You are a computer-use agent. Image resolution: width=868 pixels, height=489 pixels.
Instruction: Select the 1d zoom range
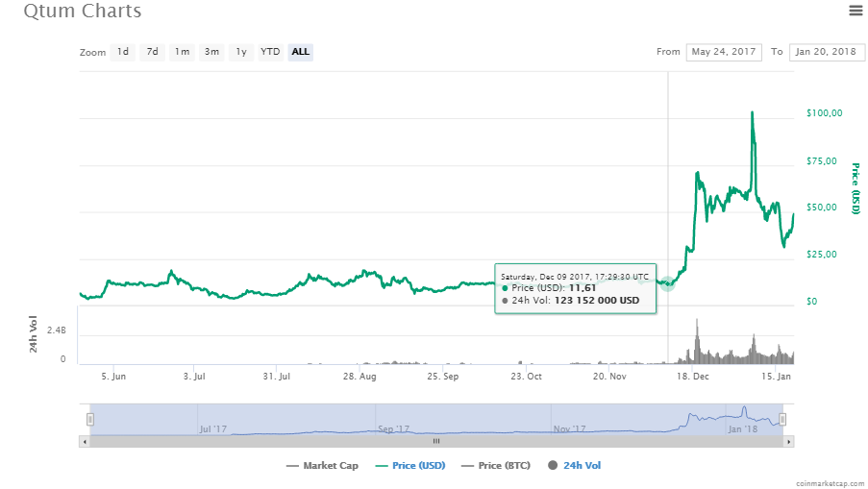[122, 52]
